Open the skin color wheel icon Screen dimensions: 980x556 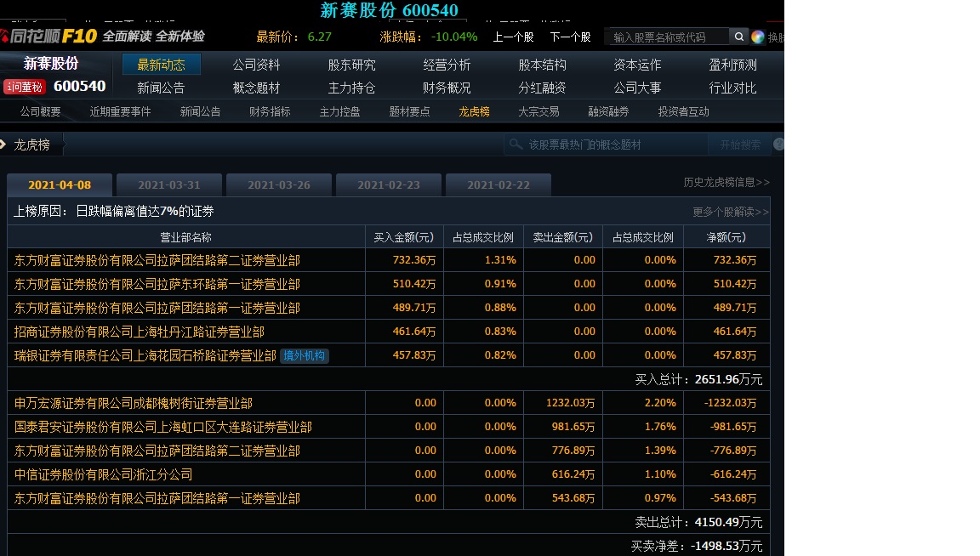tap(757, 37)
